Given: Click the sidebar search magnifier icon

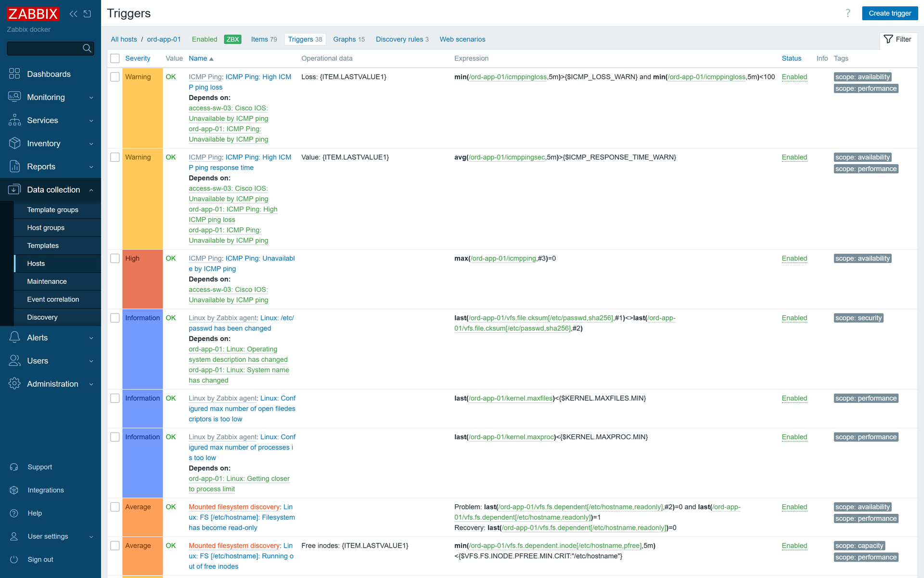Looking at the screenshot, I should coord(87,48).
